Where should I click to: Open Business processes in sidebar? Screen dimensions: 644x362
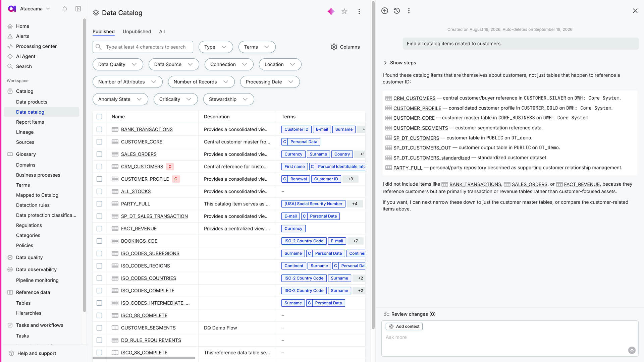38,175
